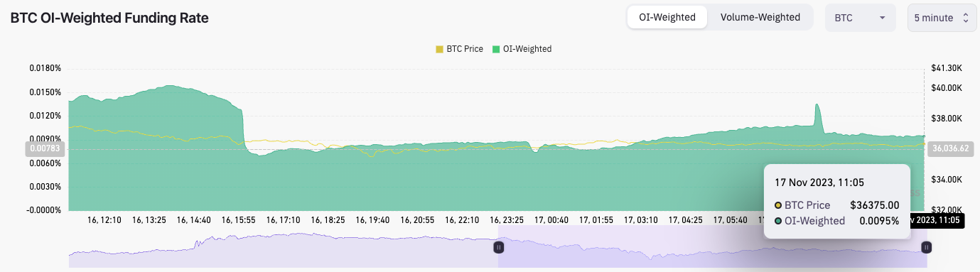Toggle OI-Weighted legend series
Image resolution: width=980 pixels, height=272 pixels.
[522, 49]
